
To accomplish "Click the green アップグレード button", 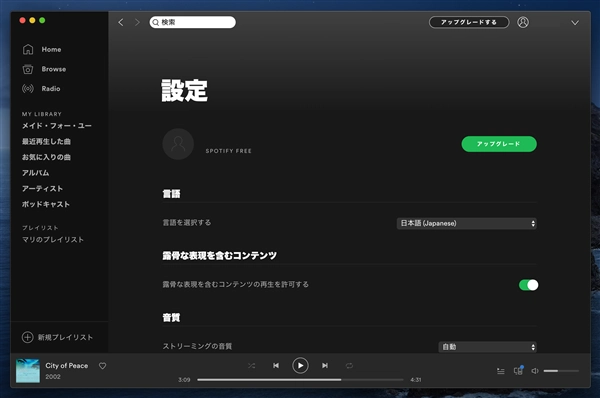I will 499,144.
